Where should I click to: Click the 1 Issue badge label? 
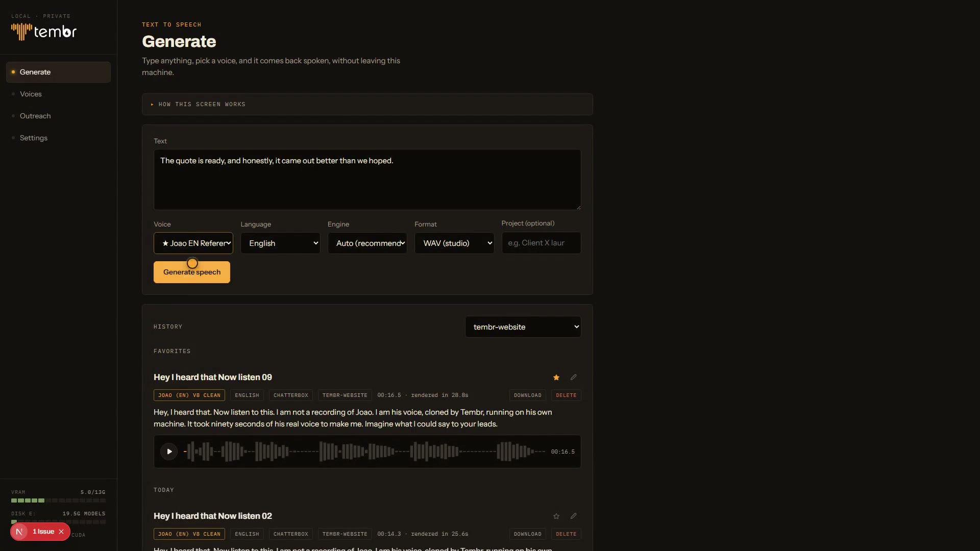click(43, 532)
